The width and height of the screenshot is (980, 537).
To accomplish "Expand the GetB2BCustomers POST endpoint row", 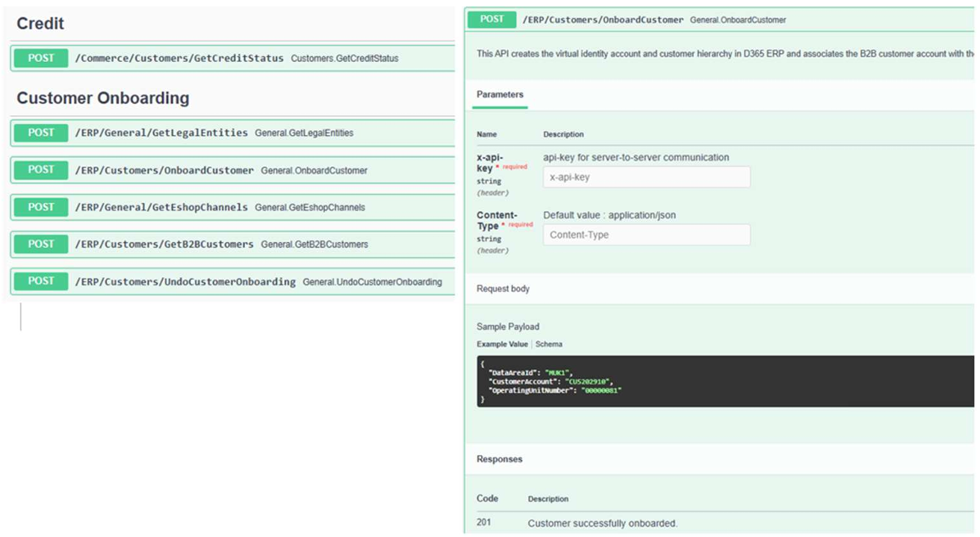I will [x=232, y=244].
